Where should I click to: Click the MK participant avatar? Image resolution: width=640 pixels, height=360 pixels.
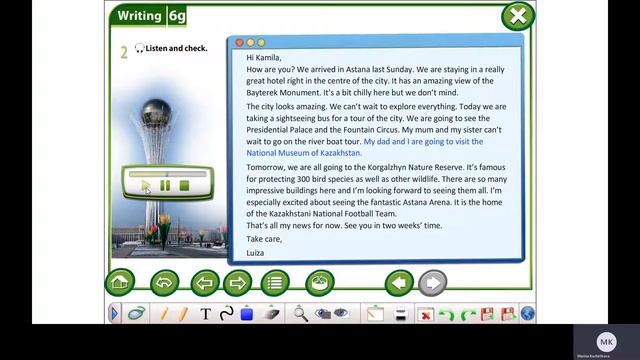[x=606, y=342]
